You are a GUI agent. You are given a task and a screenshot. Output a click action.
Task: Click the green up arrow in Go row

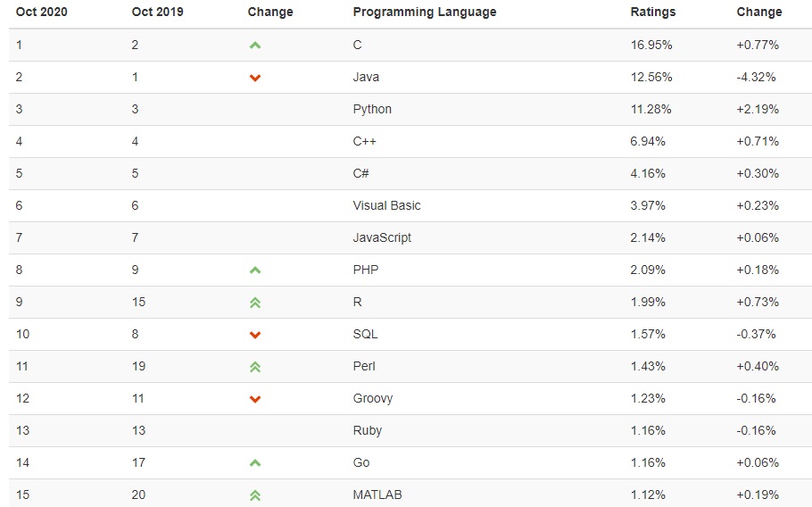tap(255, 462)
